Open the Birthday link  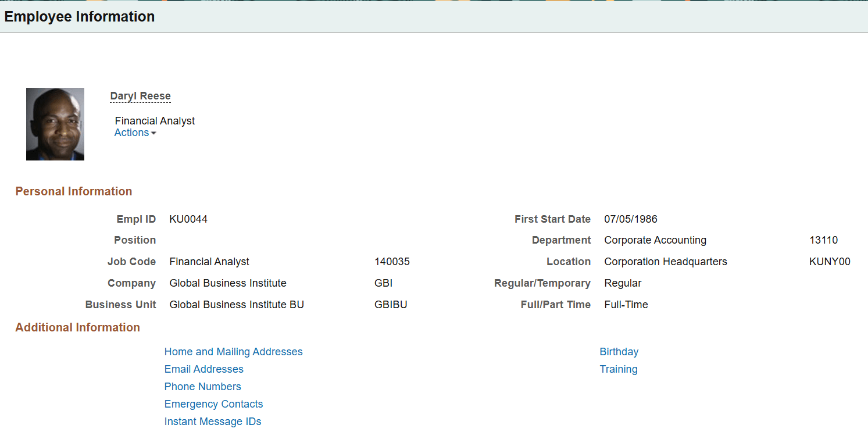click(619, 352)
